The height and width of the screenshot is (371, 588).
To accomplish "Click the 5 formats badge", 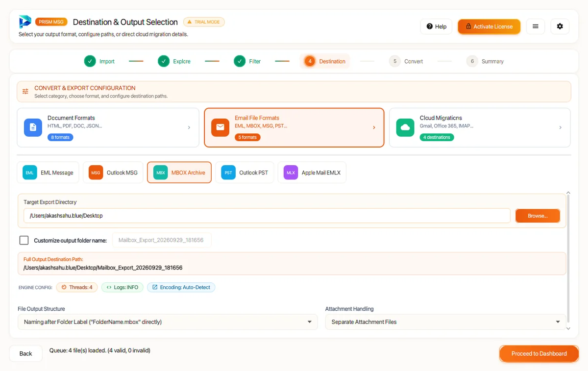I will 247,137.
